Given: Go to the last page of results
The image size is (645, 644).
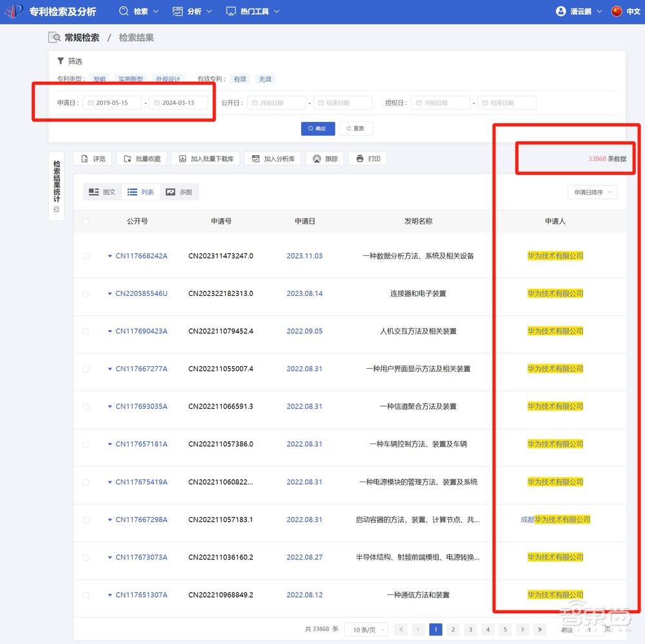Looking at the screenshot, I should (x=540, y=629).
